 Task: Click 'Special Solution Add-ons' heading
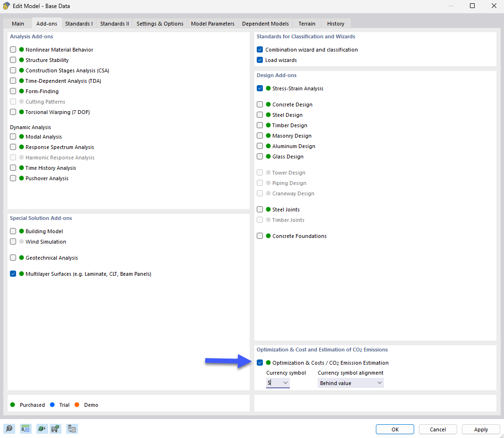(x=41, y=218)
